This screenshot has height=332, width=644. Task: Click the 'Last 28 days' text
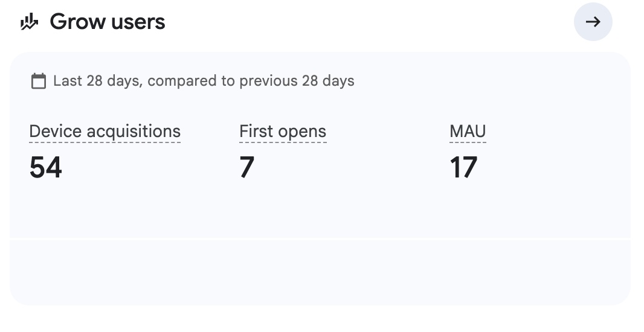coord(97,81)
